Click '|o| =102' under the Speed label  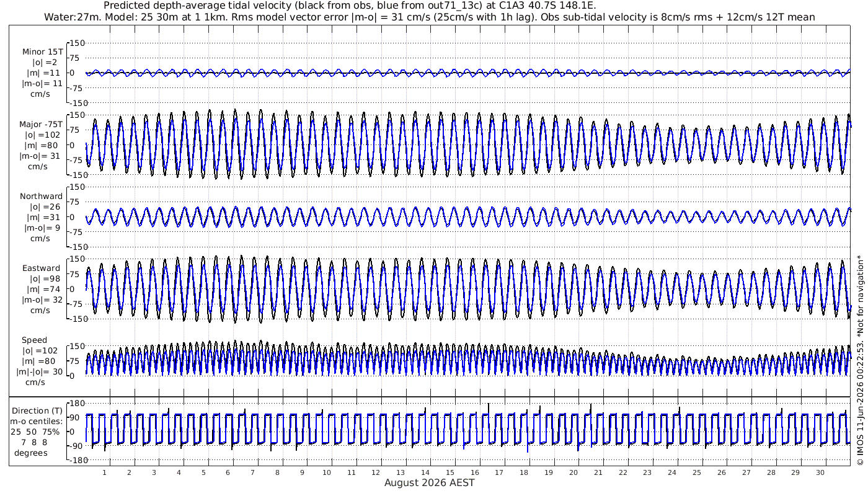coord(40,351)
